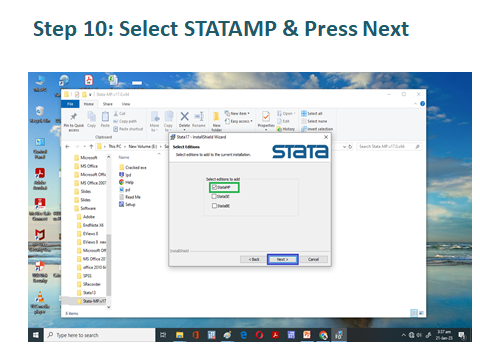Viewport: 480px width, 360px height.
Task: Select the SPSS folder in tree
Action: click(84, 276)
